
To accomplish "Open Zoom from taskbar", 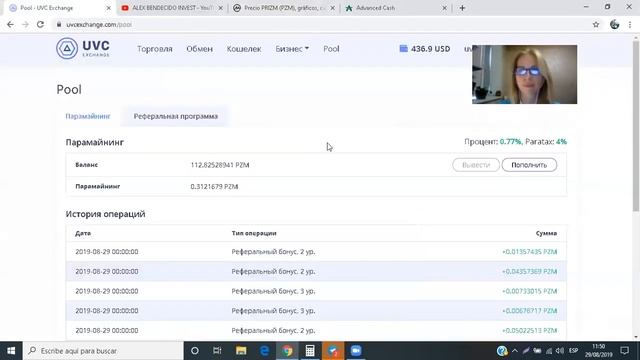I will [x=356, y=351].
